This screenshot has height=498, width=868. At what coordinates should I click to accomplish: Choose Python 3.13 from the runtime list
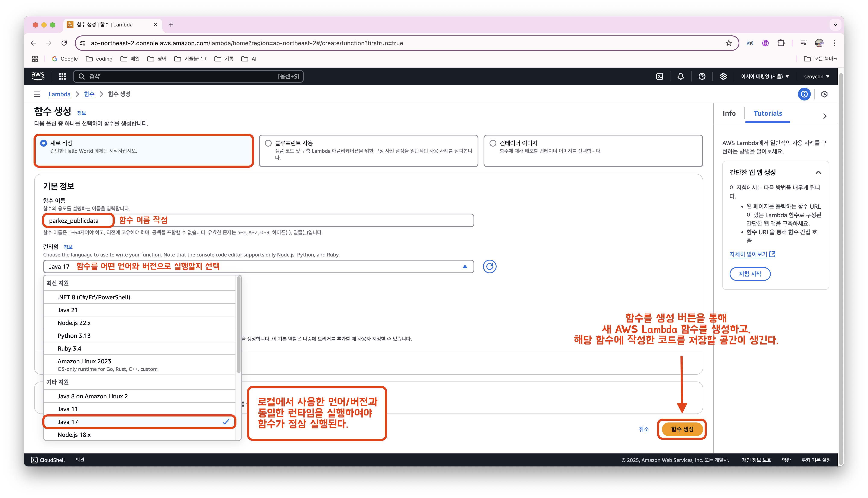coord(74,336)
